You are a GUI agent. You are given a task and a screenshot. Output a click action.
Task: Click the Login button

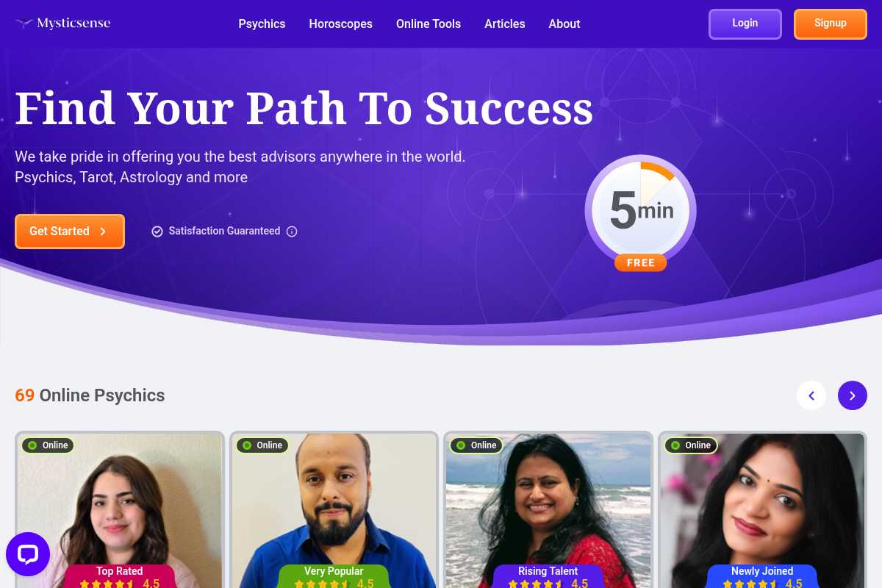click(745, 24)
